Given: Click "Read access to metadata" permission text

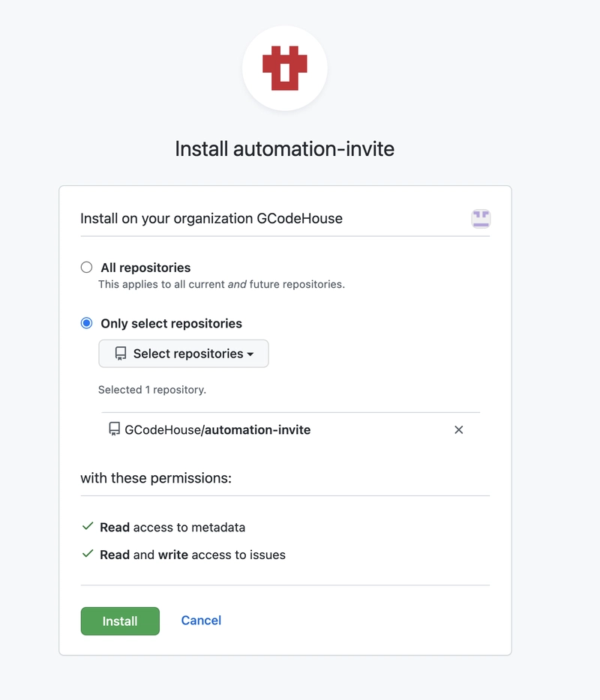Looking at the screenshot, I should tap(172, 528).
